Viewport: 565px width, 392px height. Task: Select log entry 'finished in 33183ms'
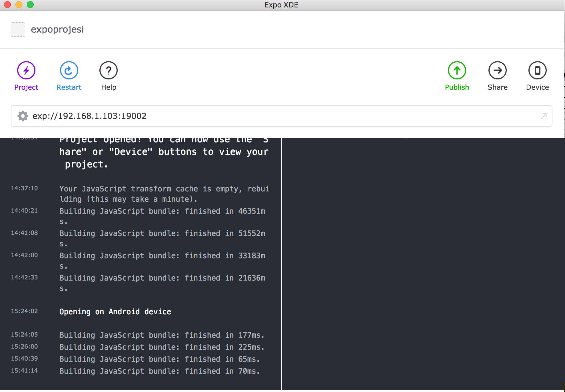pyautogui.click(x=162, y=261)
